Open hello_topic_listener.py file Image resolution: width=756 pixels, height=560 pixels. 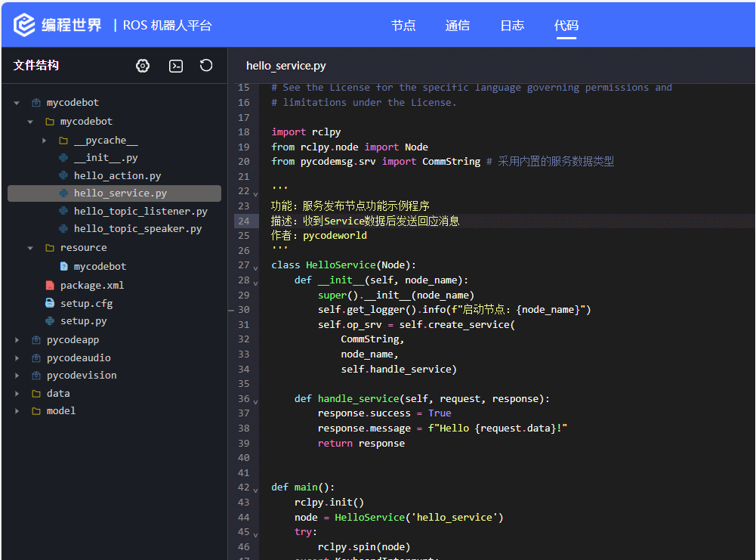[140, 212]
